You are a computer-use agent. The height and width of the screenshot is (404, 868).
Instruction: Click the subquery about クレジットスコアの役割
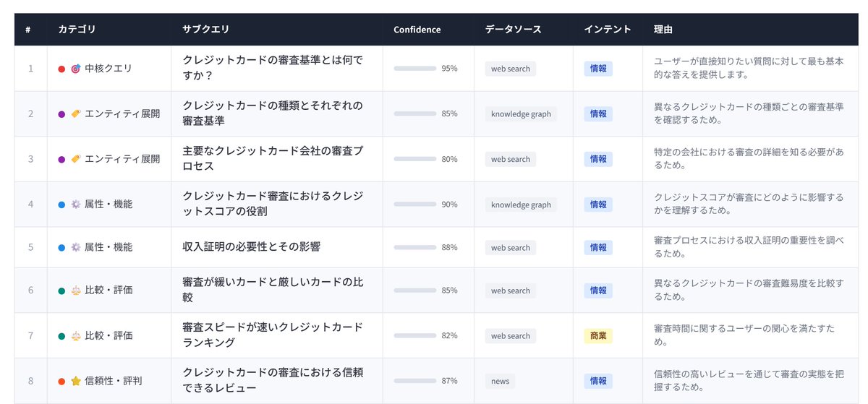coord(273,204)
